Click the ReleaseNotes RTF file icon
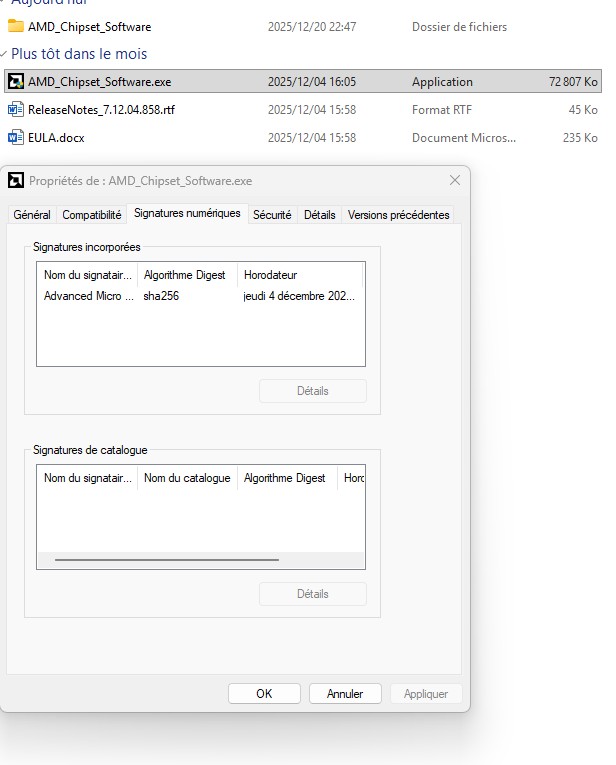The width and height of the screenshot is (616, 765). click(x=16, y=109)
